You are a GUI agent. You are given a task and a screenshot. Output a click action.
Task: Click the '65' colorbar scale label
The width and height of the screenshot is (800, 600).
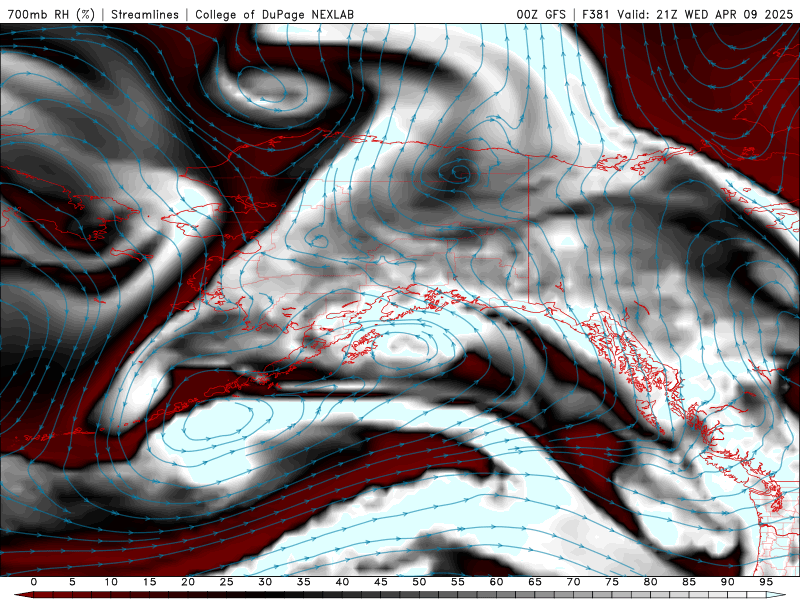535,582
